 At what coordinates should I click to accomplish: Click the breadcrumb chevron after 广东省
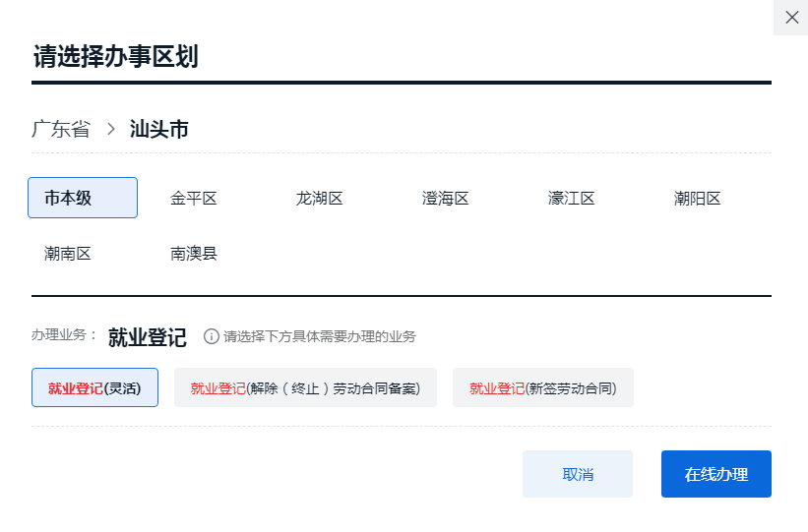[111, 129]
